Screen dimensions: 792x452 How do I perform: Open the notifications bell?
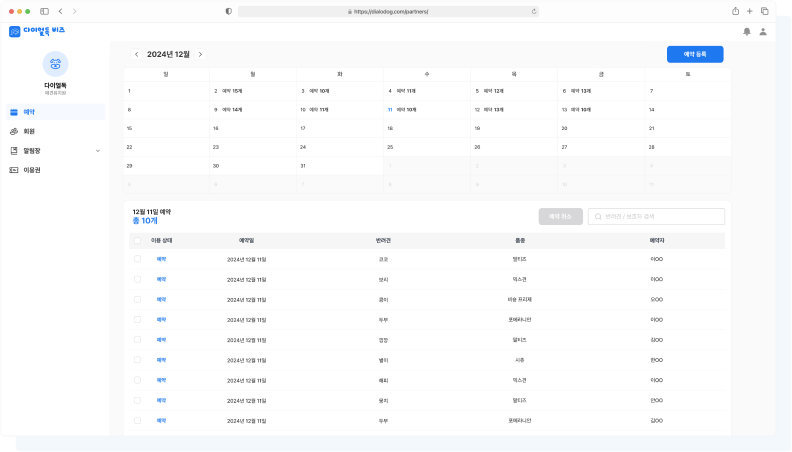pos(747,32)
